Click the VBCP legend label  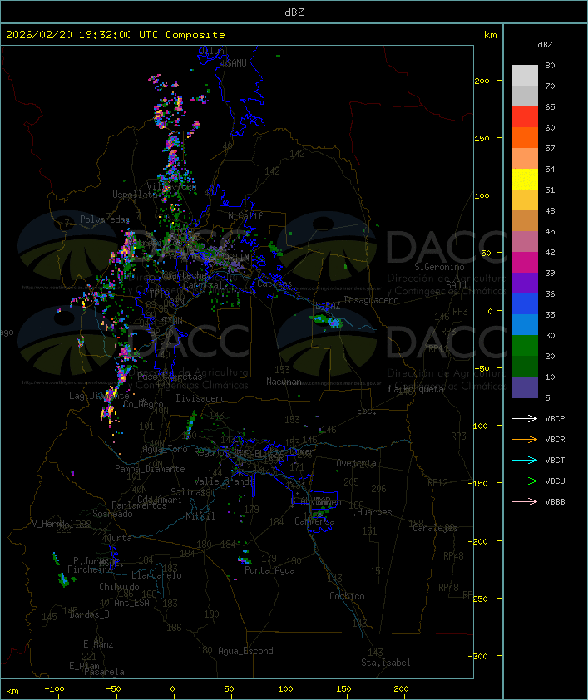click(555, 419)
